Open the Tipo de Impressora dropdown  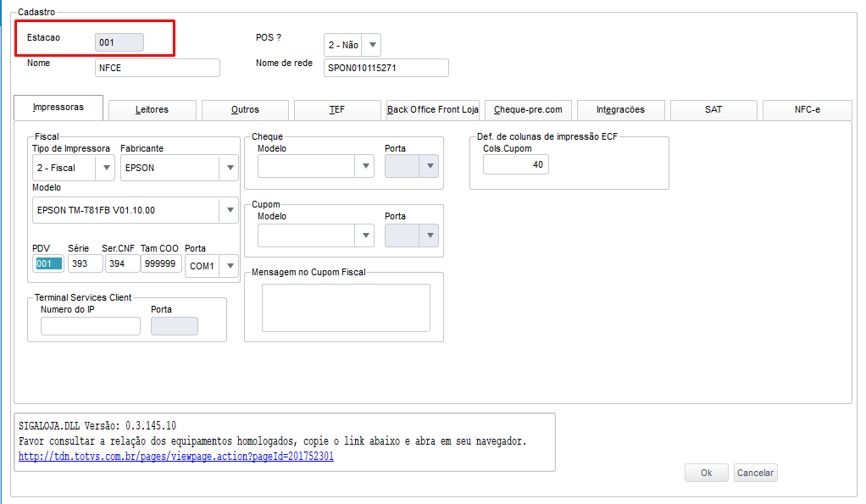tap(106, 168)
